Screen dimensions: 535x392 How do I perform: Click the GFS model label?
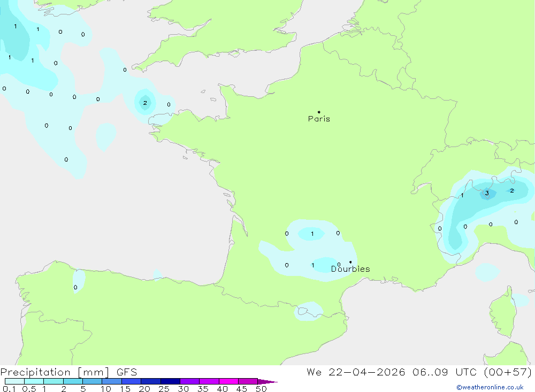click(x=127, y=372)
